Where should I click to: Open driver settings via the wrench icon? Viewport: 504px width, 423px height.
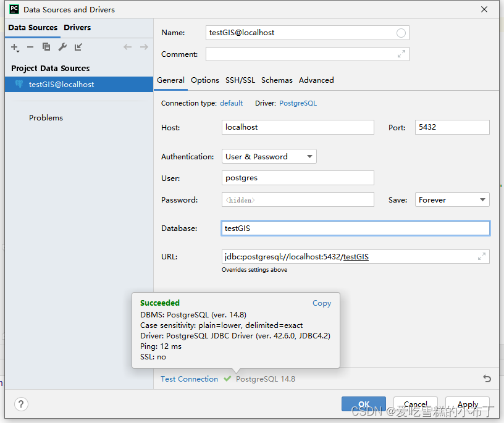[62, 48]
